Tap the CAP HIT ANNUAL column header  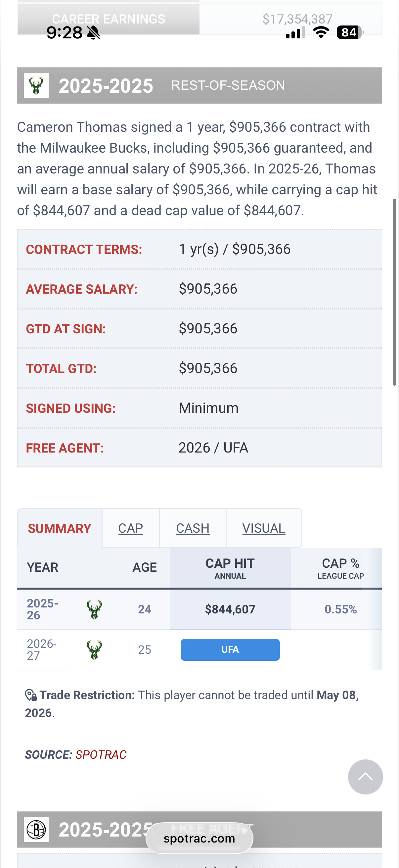(230, 568)
